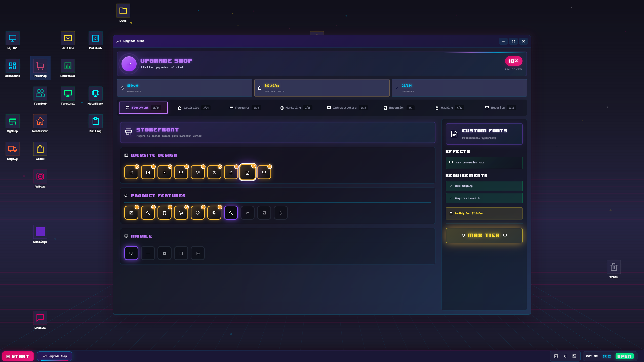Select the person icon upgrade in Website Design
The image size is (644, 362).
pos(231,172)
